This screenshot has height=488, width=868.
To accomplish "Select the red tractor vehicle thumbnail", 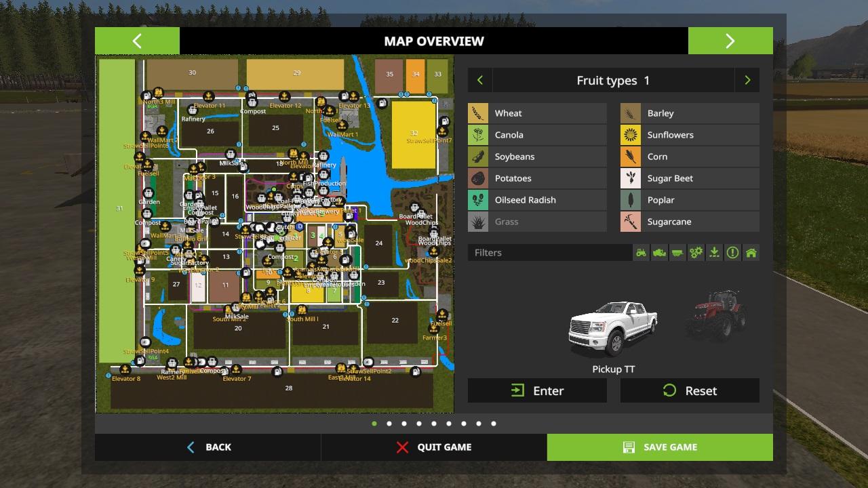I will [x=715, y=317].
